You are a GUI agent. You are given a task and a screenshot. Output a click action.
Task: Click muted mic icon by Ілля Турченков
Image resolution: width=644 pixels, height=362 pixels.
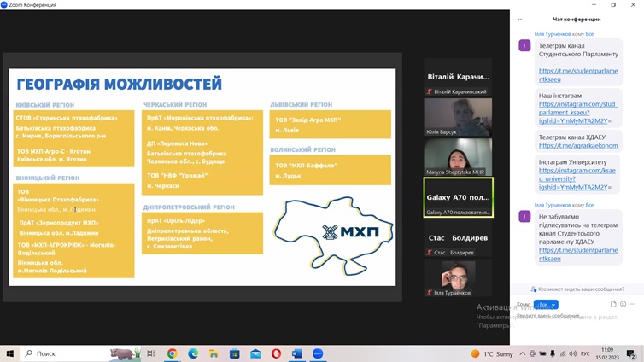click(430, 293)
